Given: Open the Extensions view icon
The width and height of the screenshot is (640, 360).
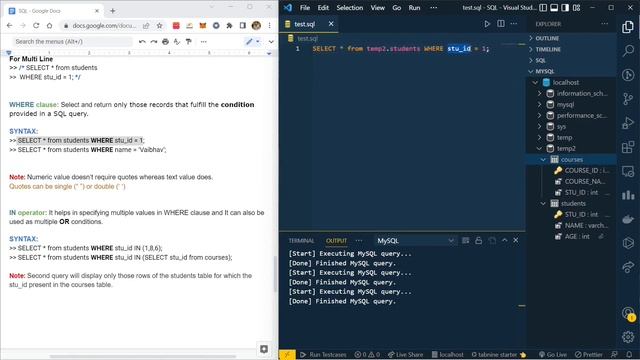Looking at the screenshot, I should 628,147.
